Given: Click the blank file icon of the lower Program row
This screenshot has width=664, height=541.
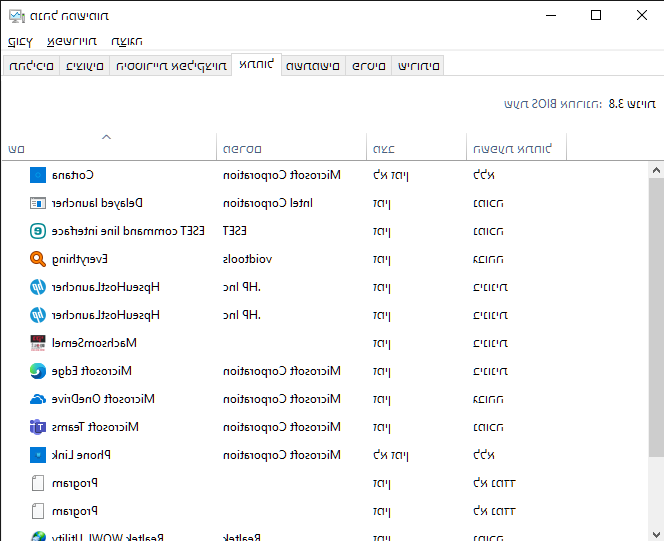Looking at the screenshot, I should [x=38, y=511].
